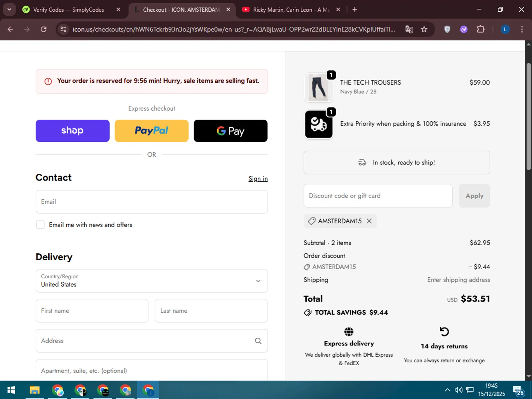Pay with PayPal express button

(151, 131)
